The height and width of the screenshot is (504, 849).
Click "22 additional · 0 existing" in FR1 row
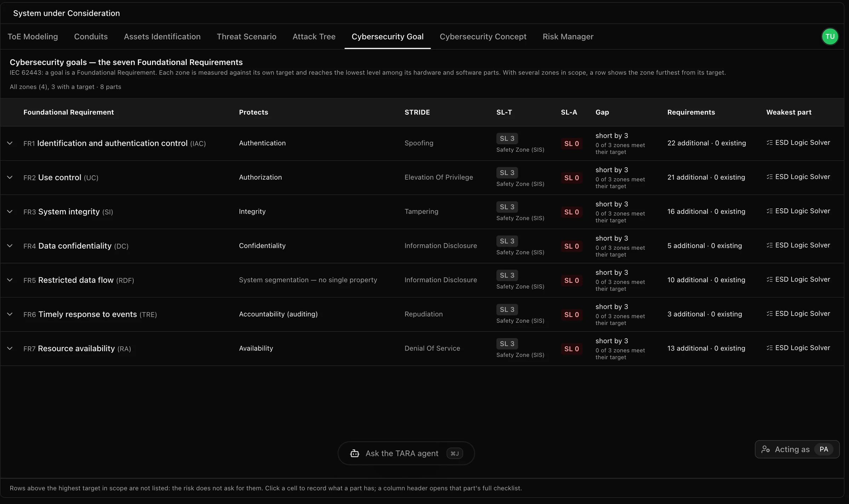(x=706, y=143)
